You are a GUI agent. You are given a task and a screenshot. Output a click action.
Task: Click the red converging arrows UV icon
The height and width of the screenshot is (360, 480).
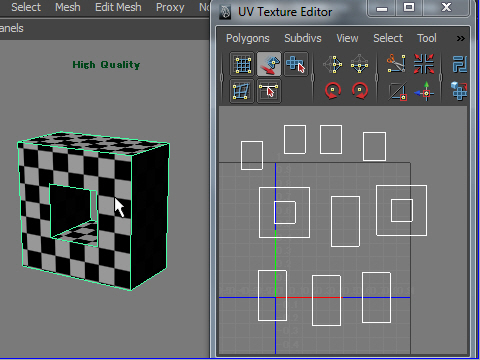tap(424, 64)
